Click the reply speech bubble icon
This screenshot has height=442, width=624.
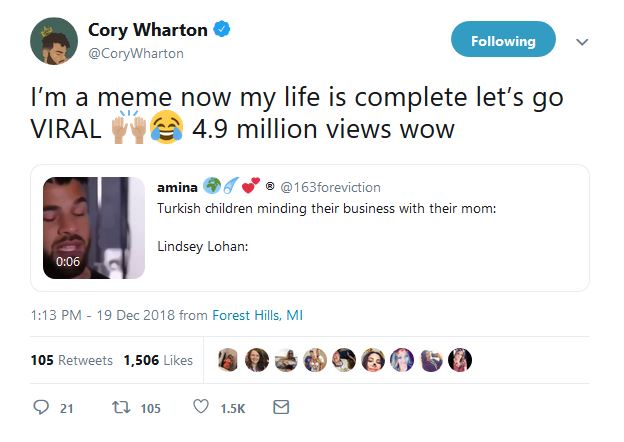point(41,407)
